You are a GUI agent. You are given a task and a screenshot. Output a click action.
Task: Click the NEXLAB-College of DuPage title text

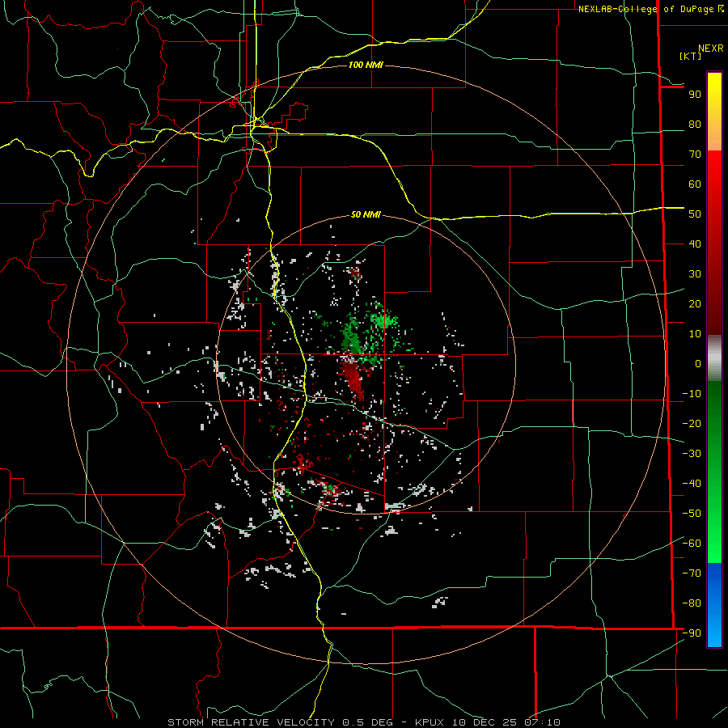tap(647, 9)
